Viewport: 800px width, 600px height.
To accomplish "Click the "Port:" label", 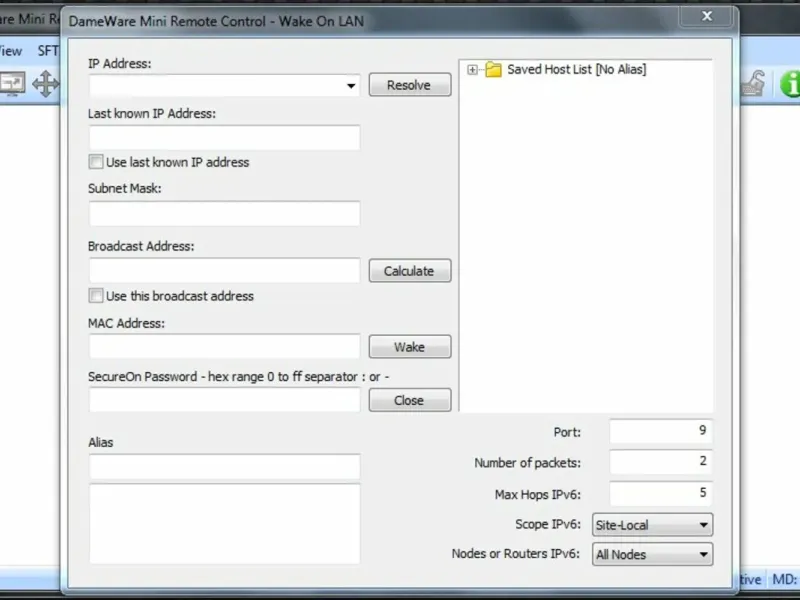I will [567, 432].
